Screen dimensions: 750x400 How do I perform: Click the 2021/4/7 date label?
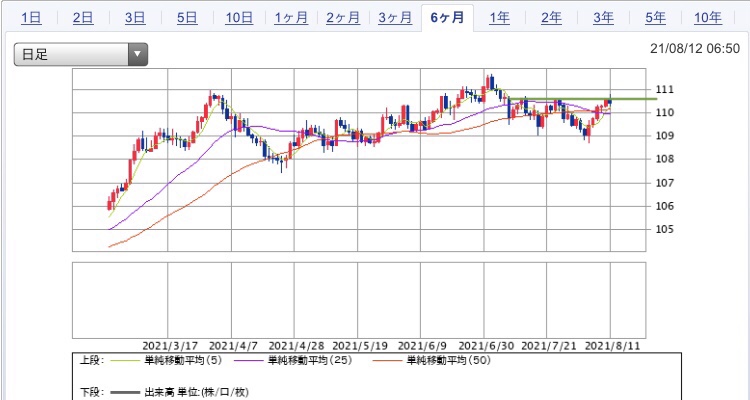233,345
